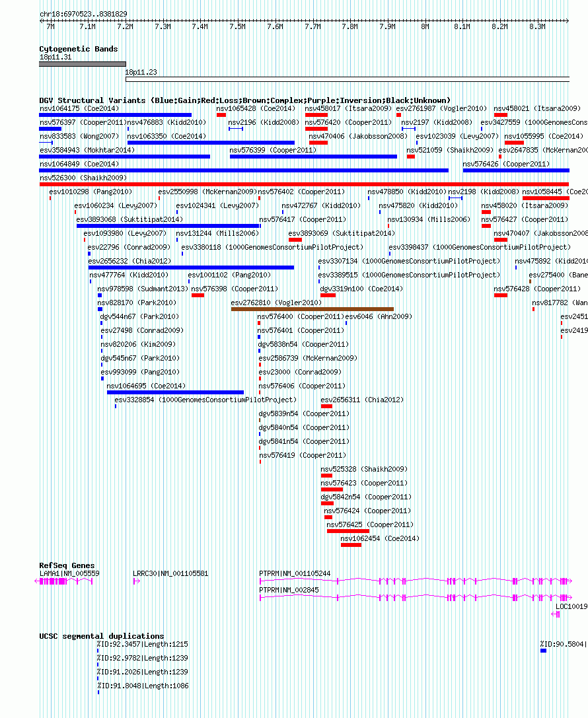Click the long red nsv526300 loss bar
The height and width of the screenshot is (718, 588).
click(x=304, y=184)
